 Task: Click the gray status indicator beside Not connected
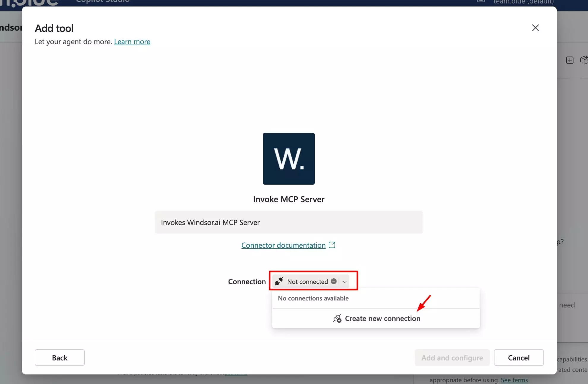click(x=334, y=281)
